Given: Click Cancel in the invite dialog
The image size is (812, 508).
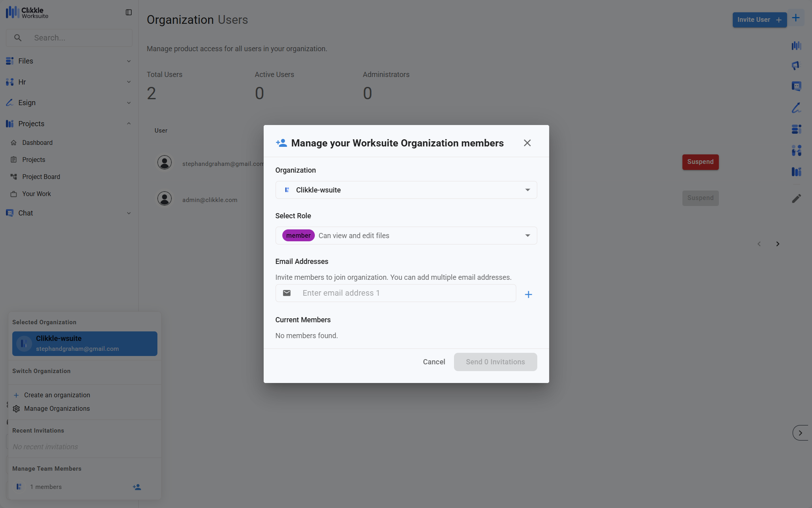Looking at the screenshot, I should 434,362.
